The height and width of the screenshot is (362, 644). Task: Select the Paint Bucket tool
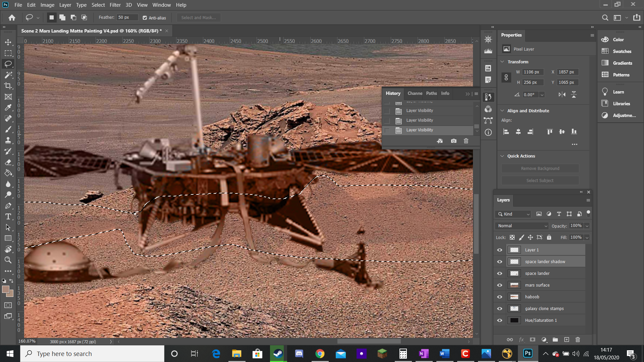(8, 173)
